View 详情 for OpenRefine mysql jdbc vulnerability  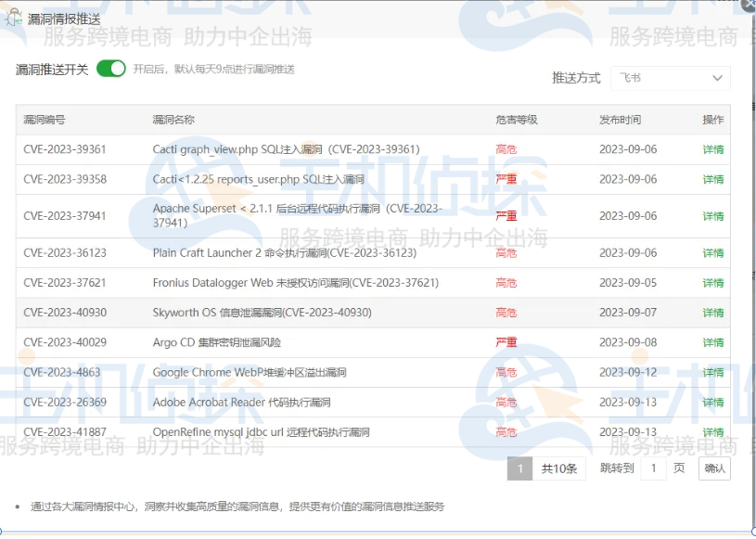tap(715, 431)
